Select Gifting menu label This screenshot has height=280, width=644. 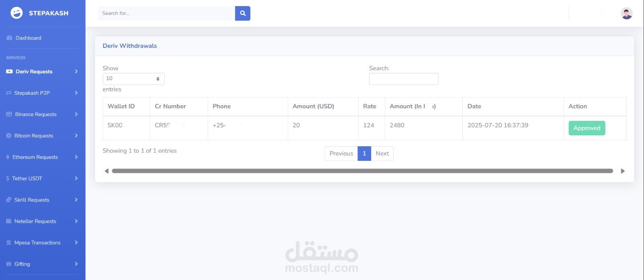[x=22, y=263]
